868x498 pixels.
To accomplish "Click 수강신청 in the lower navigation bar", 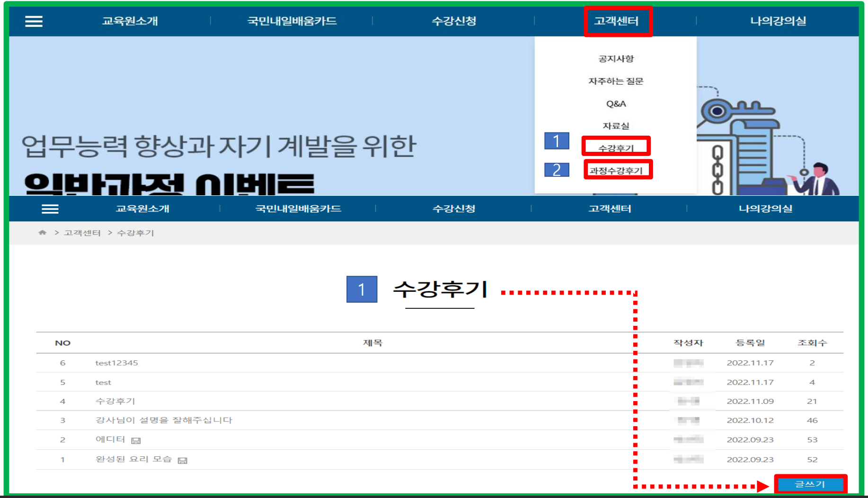I will tap(454, 209).
